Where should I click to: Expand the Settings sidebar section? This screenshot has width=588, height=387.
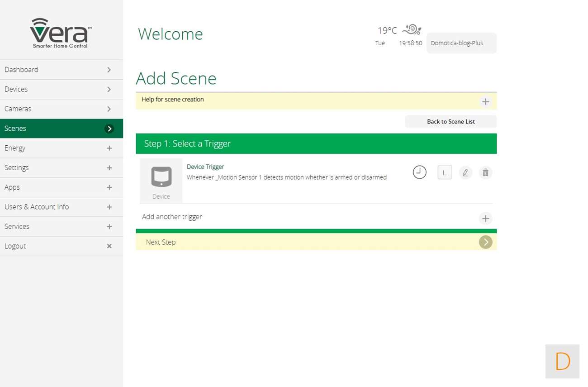62,167
